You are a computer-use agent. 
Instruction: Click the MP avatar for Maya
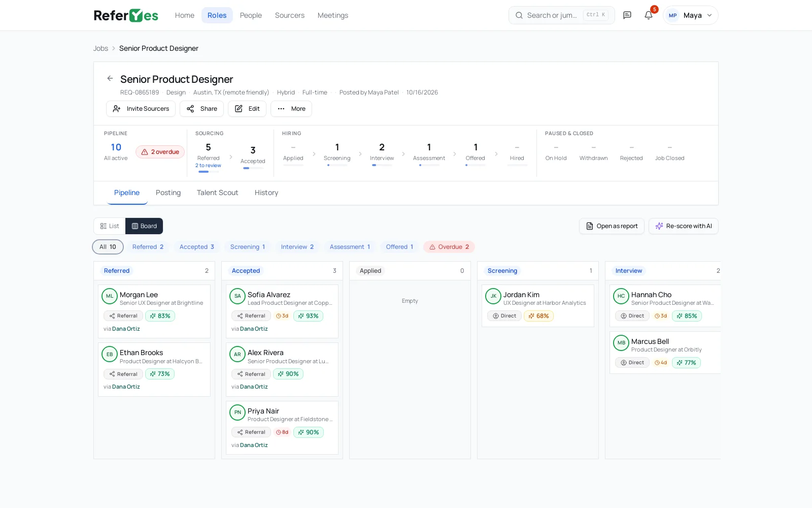click(x=673, y=15)
